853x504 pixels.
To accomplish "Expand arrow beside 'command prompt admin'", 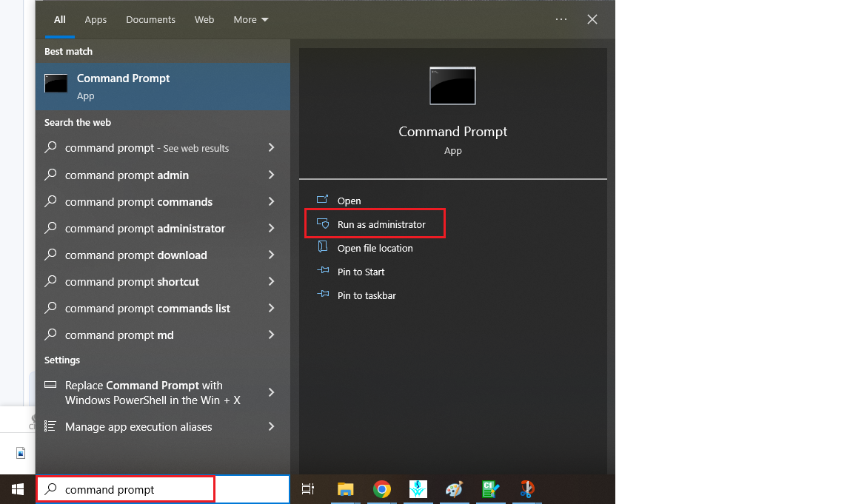I will tap(272, 175).
